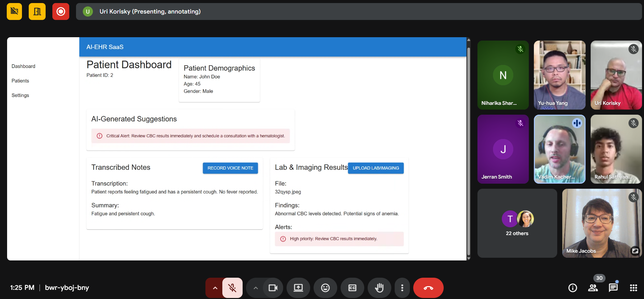Open the 22 others participants tile
644x299 pixels.
(x=517, y=223)
